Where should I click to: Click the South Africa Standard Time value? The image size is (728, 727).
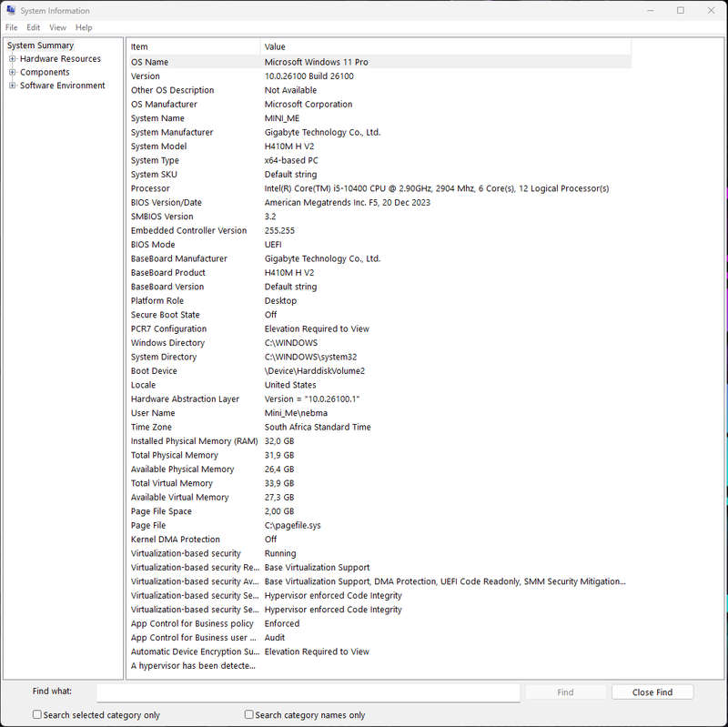click(x=318, y=427)
